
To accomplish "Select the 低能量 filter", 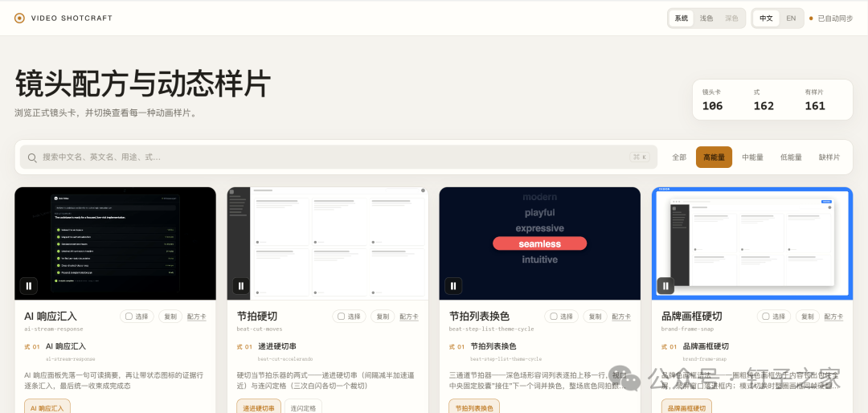I will point(791,157).
